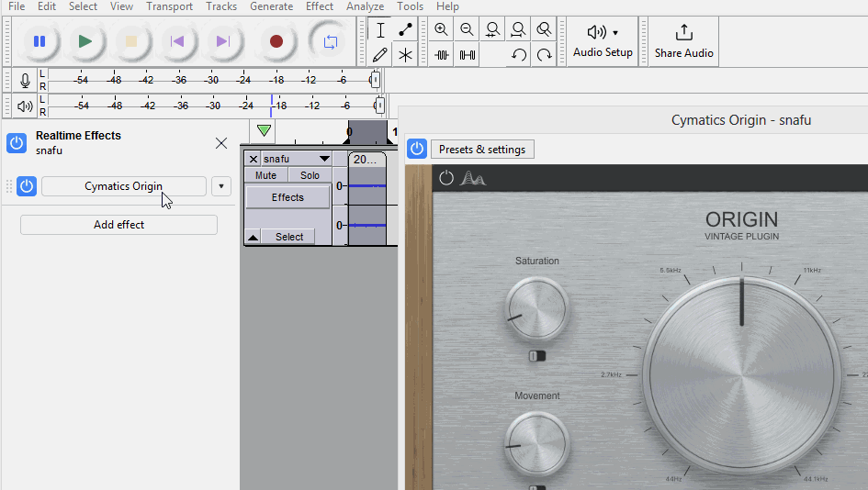Mute the snafu track
Image resolution: width=868 pixels, height=490 pixels.
tap(265, 175)
